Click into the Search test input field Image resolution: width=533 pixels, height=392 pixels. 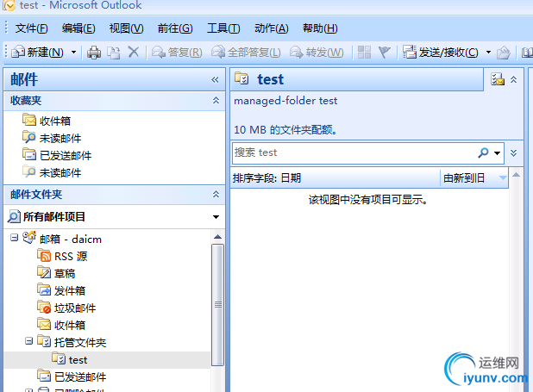[x=354, y=152]
